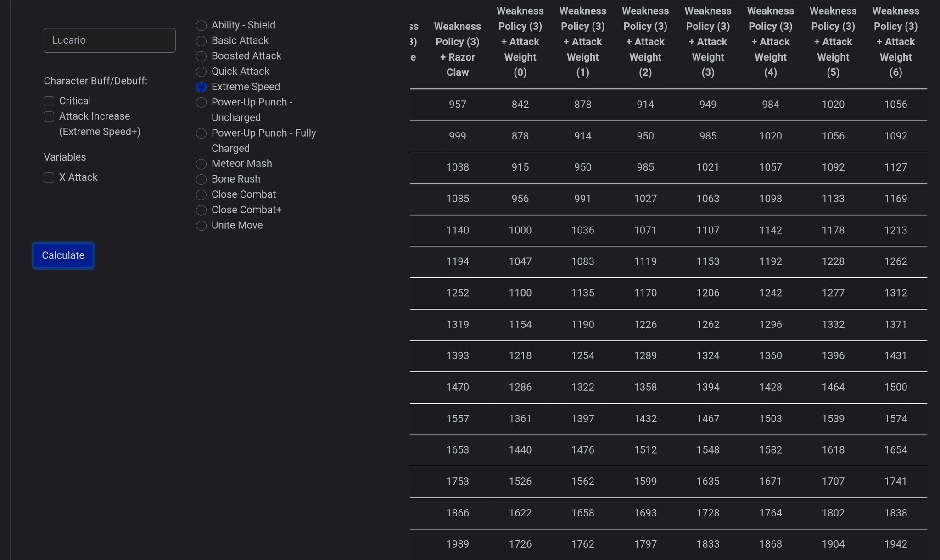
Task: Pick the Quick Attack radio button
Action: point(201,72)
